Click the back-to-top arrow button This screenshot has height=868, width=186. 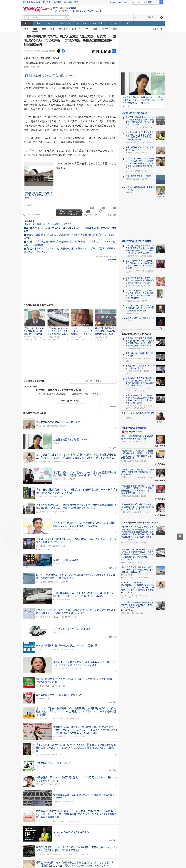(x=180, y=536)
